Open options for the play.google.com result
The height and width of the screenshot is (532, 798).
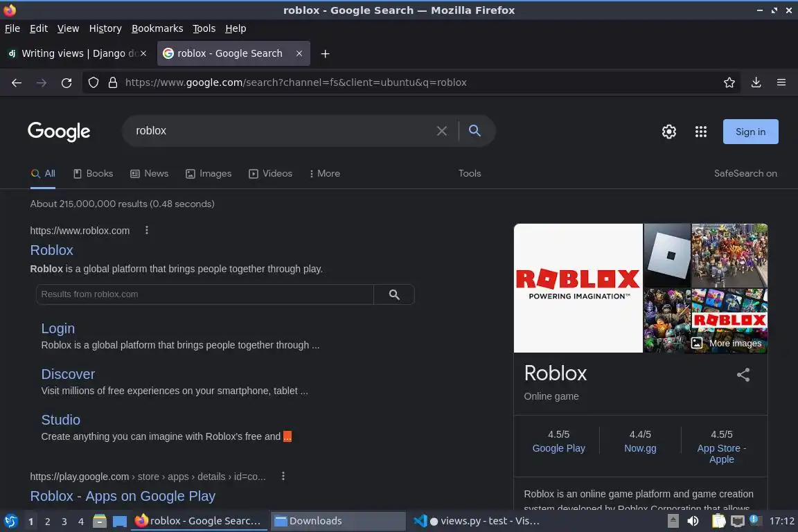283,476
